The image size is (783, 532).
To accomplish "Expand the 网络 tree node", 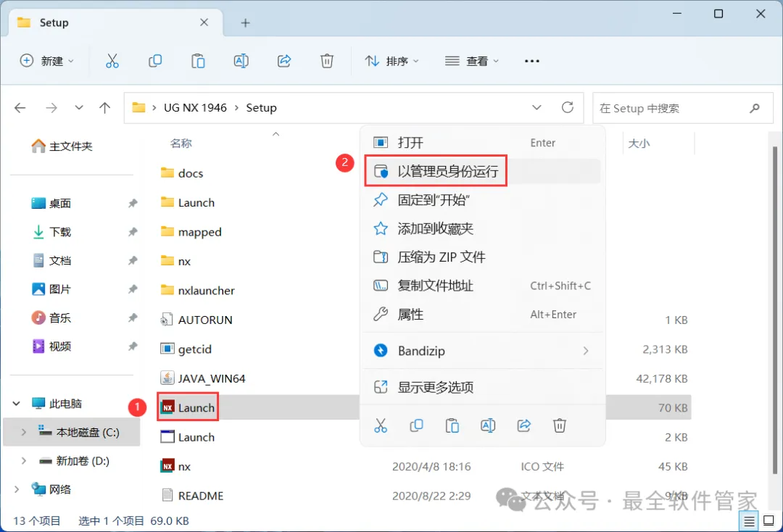I will [x=17, y=489].
